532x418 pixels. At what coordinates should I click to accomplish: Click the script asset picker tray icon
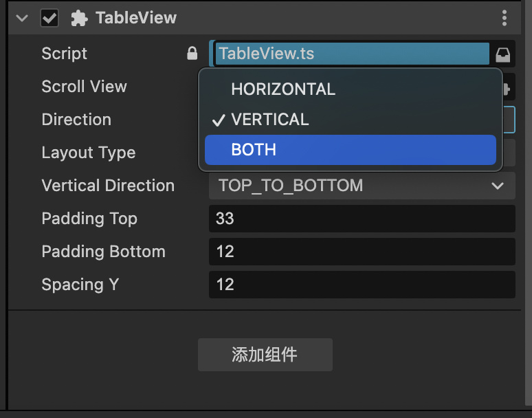pos(503,54)
